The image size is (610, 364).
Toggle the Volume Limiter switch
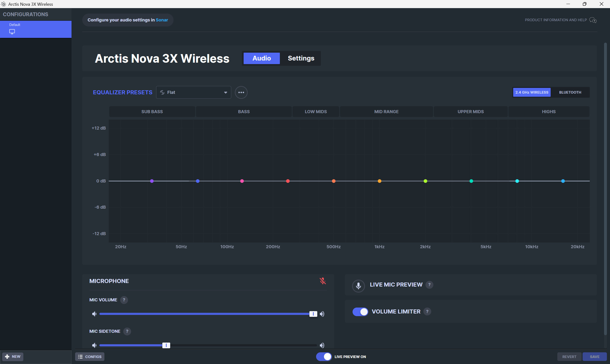tap(360, 312)
